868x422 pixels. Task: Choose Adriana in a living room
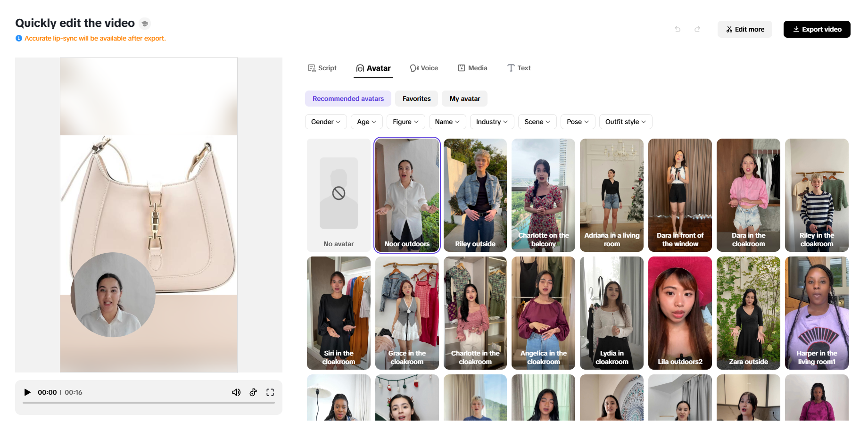click(x=612, y=195)
